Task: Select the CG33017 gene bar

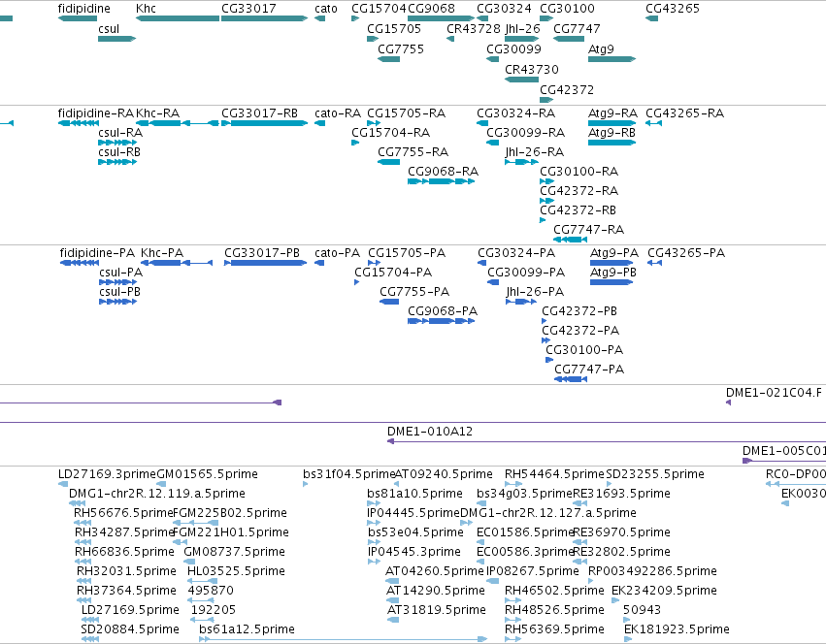Action: [264, 18]
